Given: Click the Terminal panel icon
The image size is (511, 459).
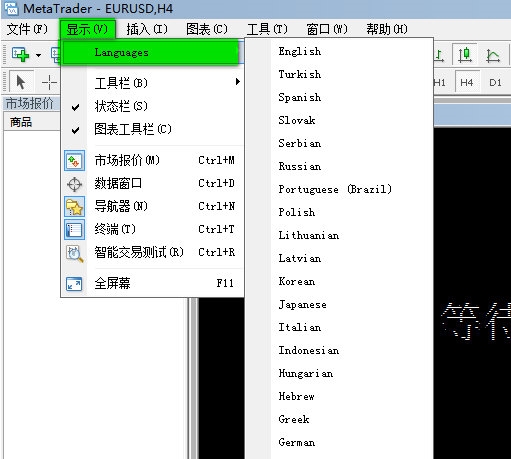Looking at the screenshot, I should (x=74, y=230).
